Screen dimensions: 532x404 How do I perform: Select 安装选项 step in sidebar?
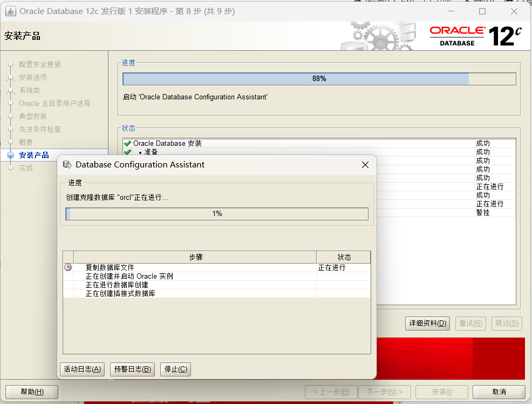point(33,77)
